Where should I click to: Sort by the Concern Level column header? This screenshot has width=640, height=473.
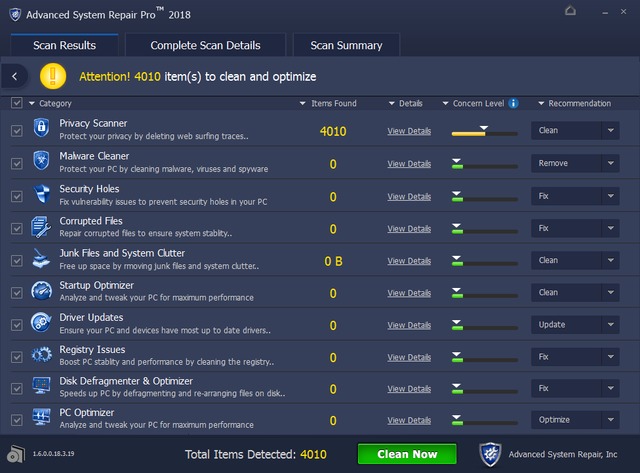[x=473, y=103]
